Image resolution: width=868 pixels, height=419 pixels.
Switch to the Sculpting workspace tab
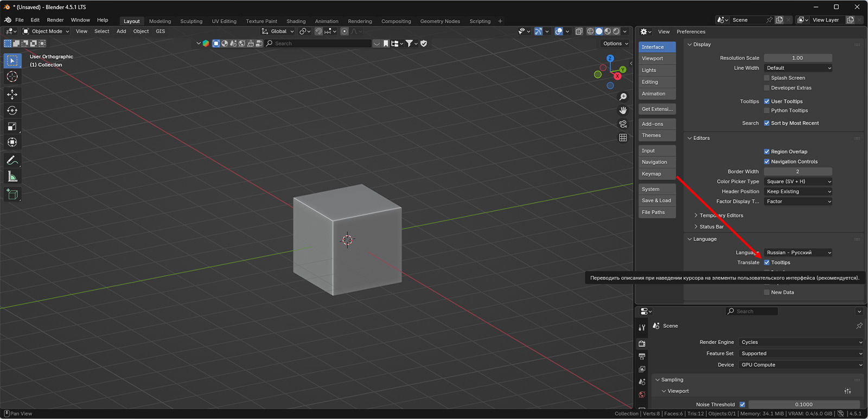pos(191,22)
